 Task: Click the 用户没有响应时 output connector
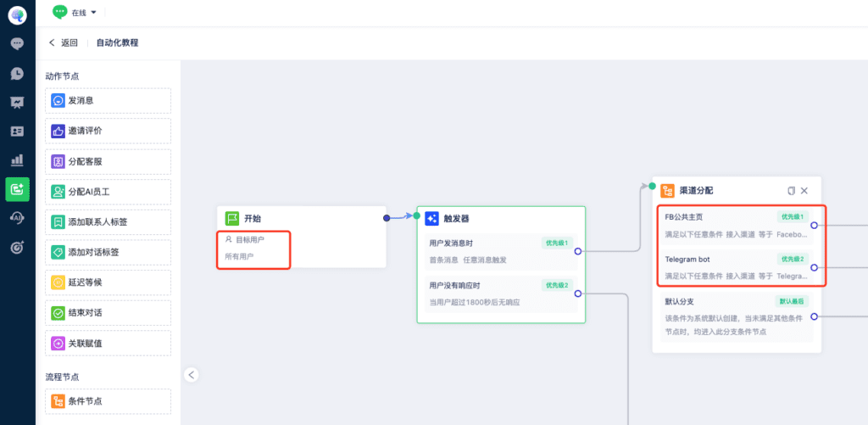(x=578, y=294)
